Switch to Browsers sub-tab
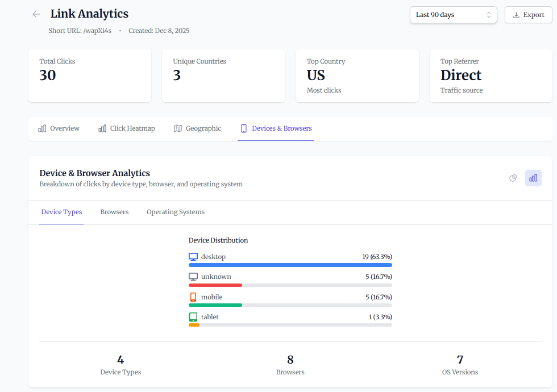This screenshot has height=392, width=557. (x=114, y=212)
